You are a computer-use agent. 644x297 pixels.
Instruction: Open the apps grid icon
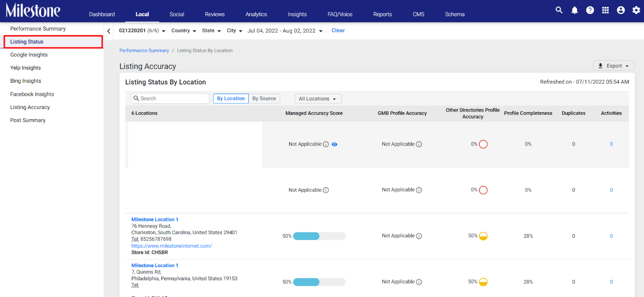(606, 10)
